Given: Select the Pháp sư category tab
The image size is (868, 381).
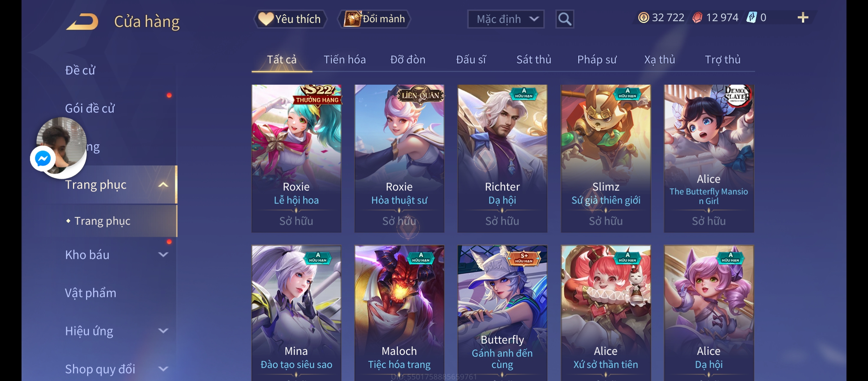Looking at the screenshot, I should point(597,60).
